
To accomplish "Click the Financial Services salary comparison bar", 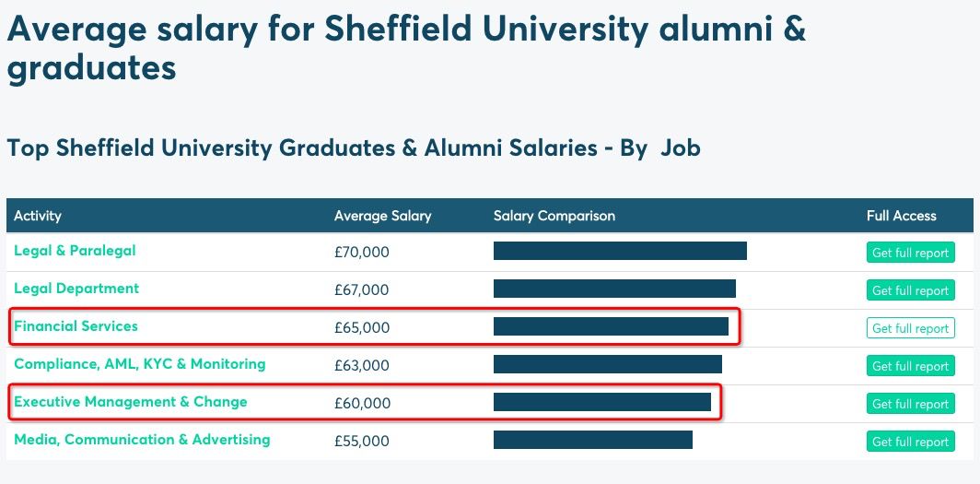I will click(611, 326).
